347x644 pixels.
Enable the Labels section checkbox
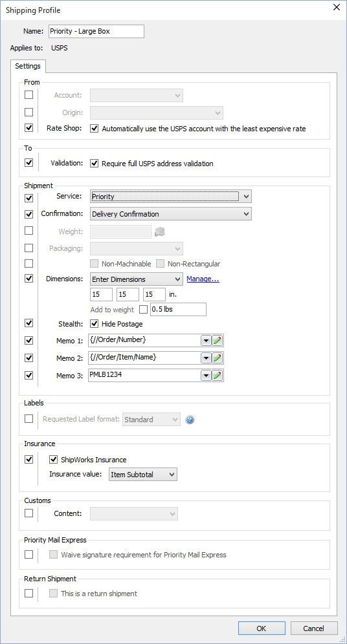pos(28,418)
